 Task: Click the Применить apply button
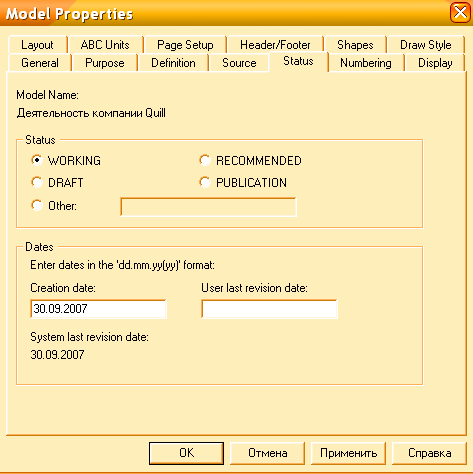tap(348, 453)
